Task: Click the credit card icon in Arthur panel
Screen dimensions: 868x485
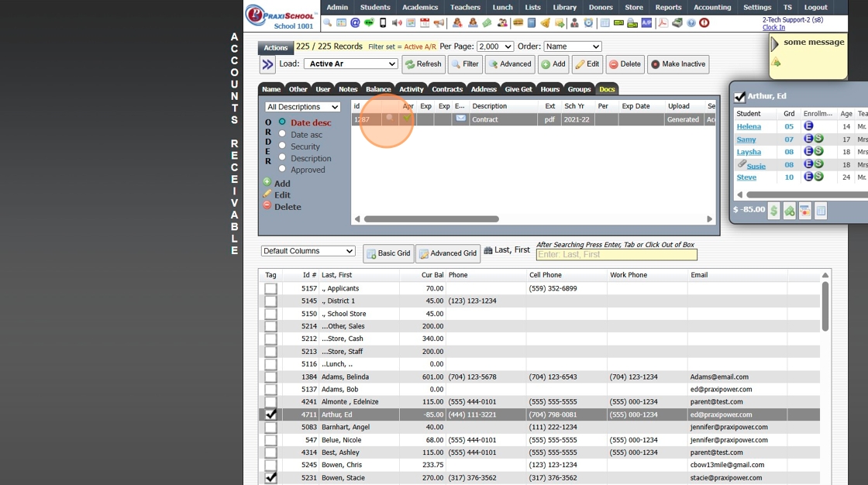Action: click(805, 211)
